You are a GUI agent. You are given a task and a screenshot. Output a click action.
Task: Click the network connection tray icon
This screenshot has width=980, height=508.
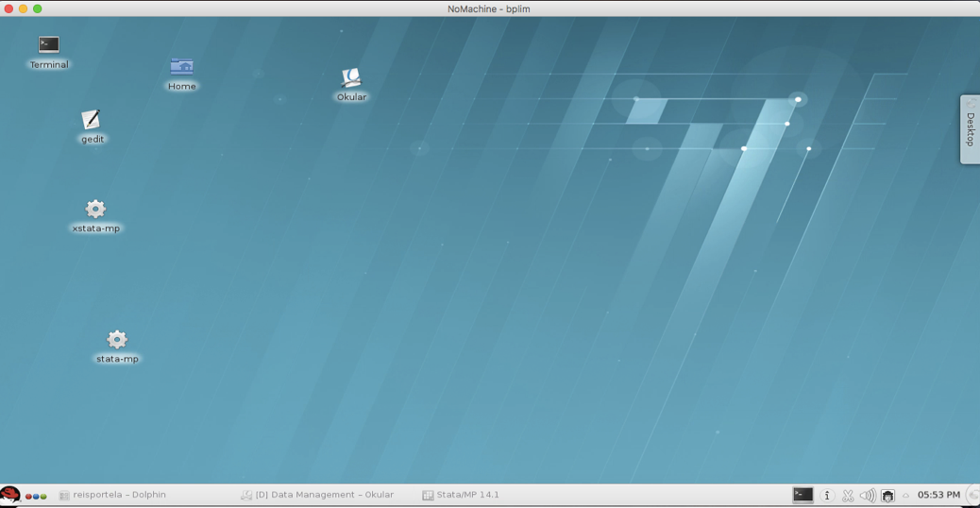tap(887, 495)
